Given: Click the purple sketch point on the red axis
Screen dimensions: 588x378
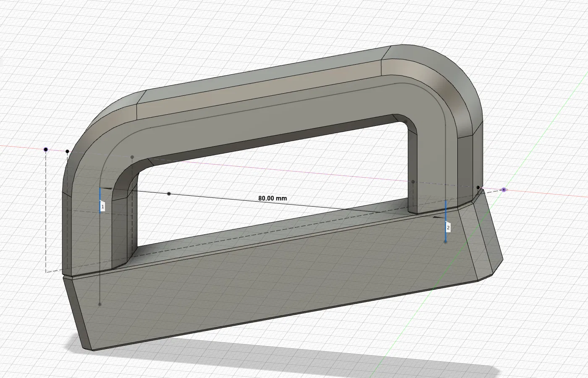Looking at the screenshot, I should [x=504, y=190].
